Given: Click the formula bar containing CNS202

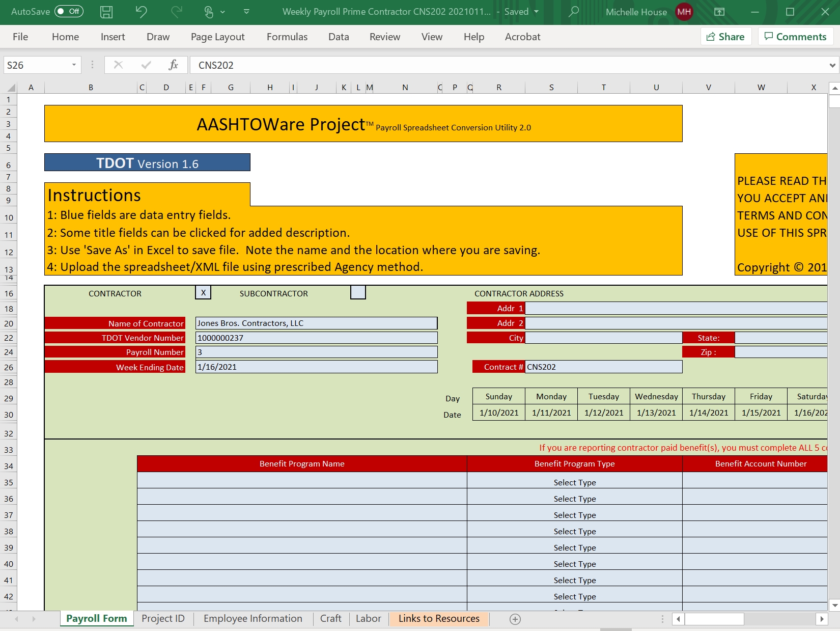Looking at the screenshot, I should 508,65.
